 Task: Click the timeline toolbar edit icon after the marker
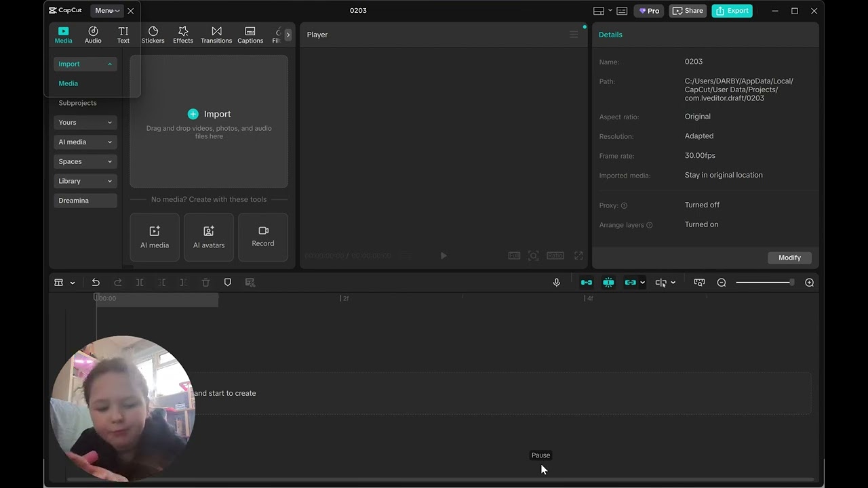coord(250,283)
